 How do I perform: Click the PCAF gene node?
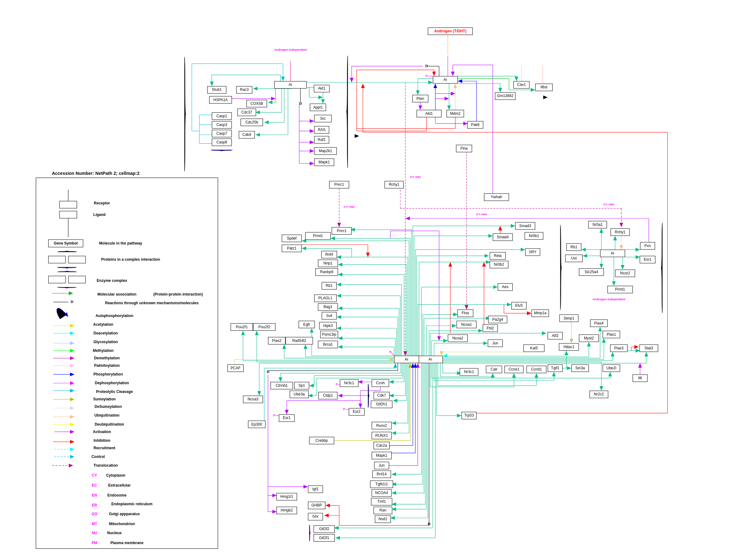[235, 368]
